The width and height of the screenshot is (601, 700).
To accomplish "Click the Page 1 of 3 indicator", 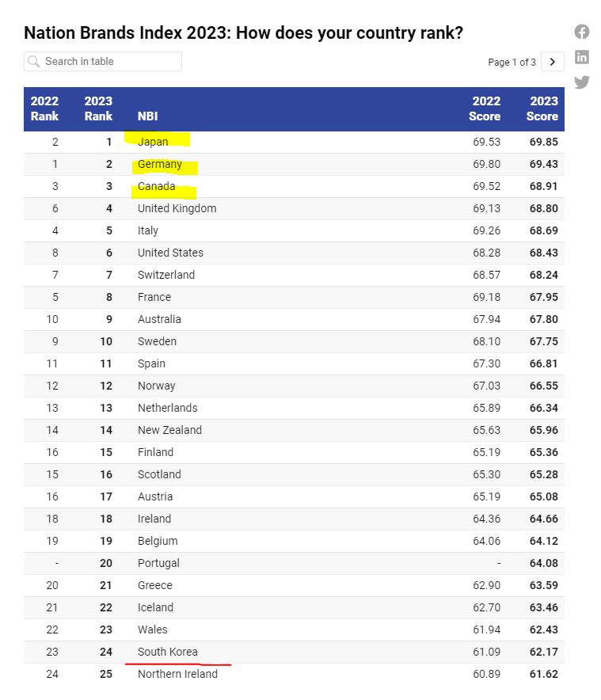I will tap(512, 62).
